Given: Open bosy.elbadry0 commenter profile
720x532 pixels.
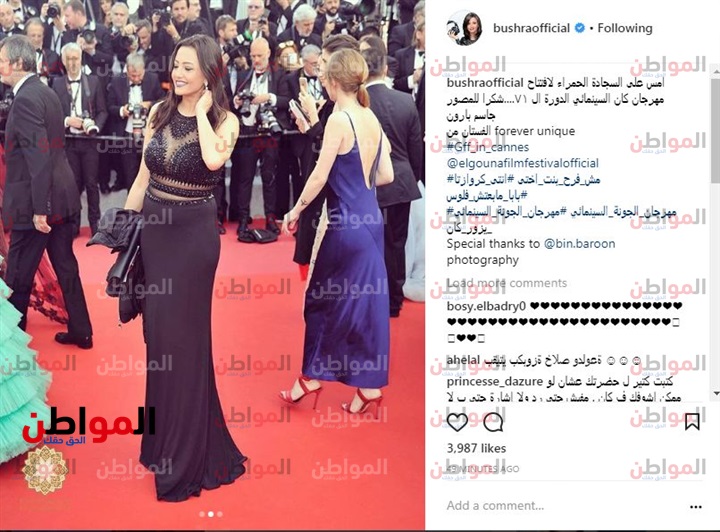Looking at the screenshot, I should click(x=486, y=306).
